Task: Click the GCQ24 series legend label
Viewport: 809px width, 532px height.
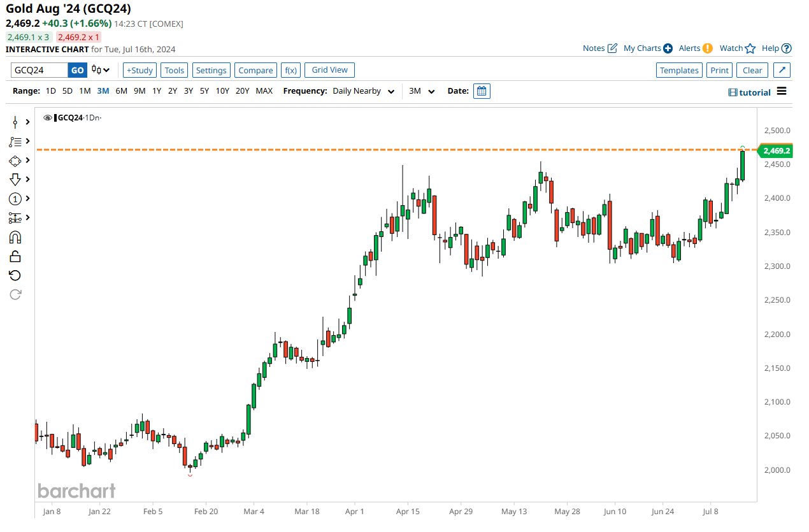Action: pos(70,118)
